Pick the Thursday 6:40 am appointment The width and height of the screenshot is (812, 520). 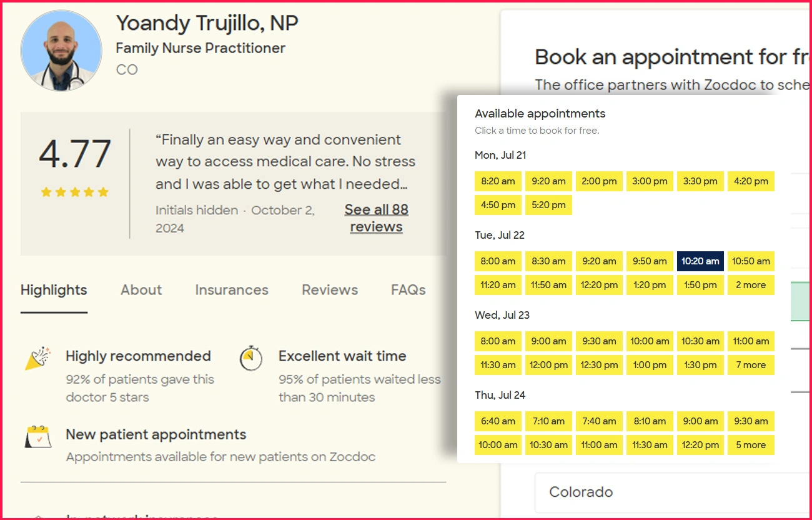498,421
